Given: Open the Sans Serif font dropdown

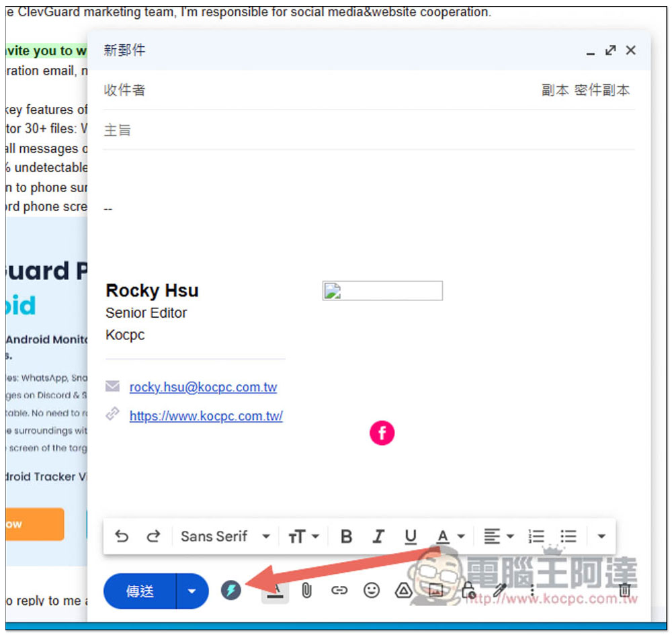Looking at the screenshot, I should point(225,536).
